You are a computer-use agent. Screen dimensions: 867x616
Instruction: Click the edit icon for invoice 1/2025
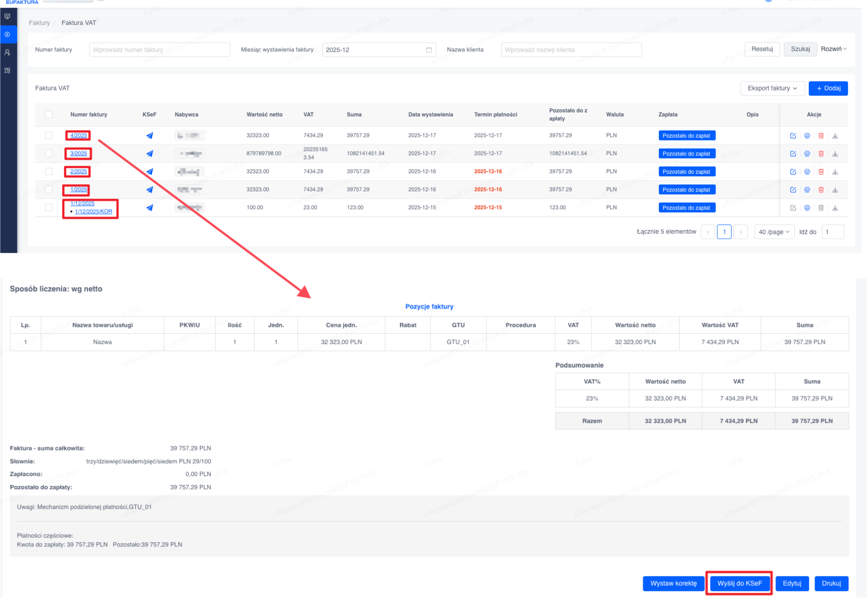pyautogui.click(x=793, y=190)
